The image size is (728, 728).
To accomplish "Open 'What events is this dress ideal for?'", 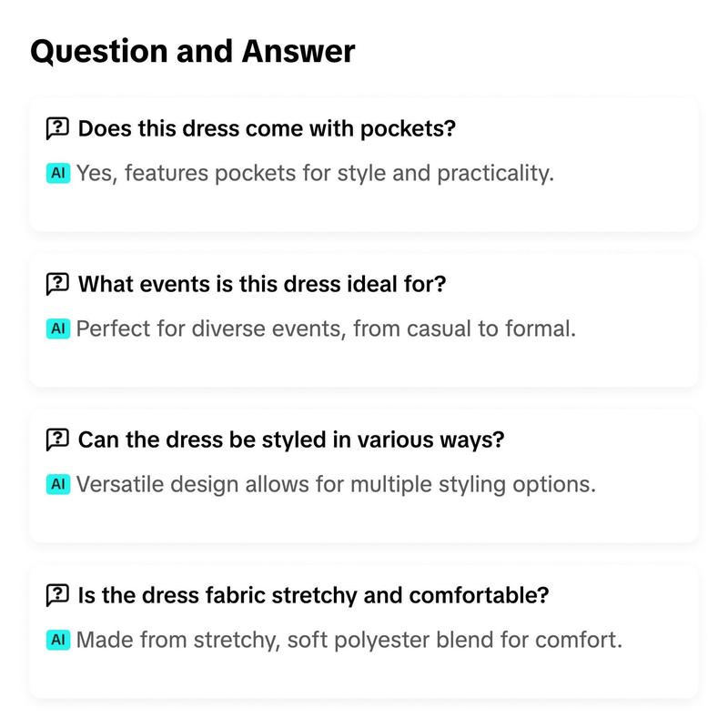I will [x=262, y=284].
